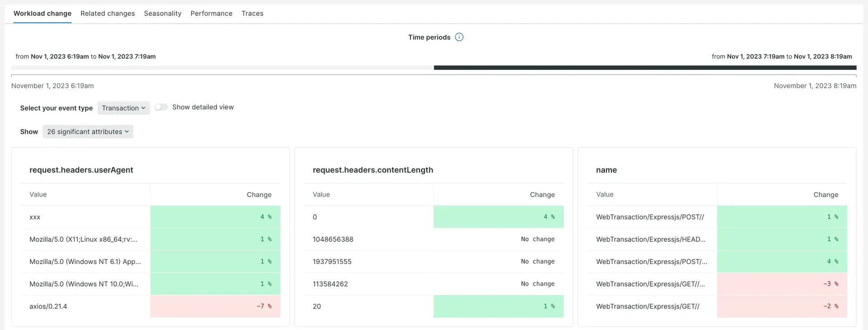This screenshot has width=868, height=330.
Task: Open the Seasonality tab
Action: point(162,14)
